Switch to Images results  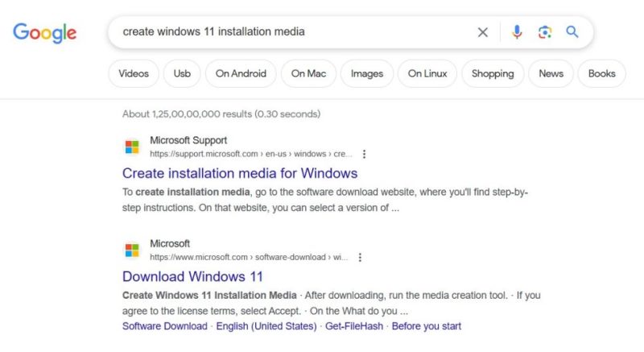pyautogui.click(x=367, y=73)
